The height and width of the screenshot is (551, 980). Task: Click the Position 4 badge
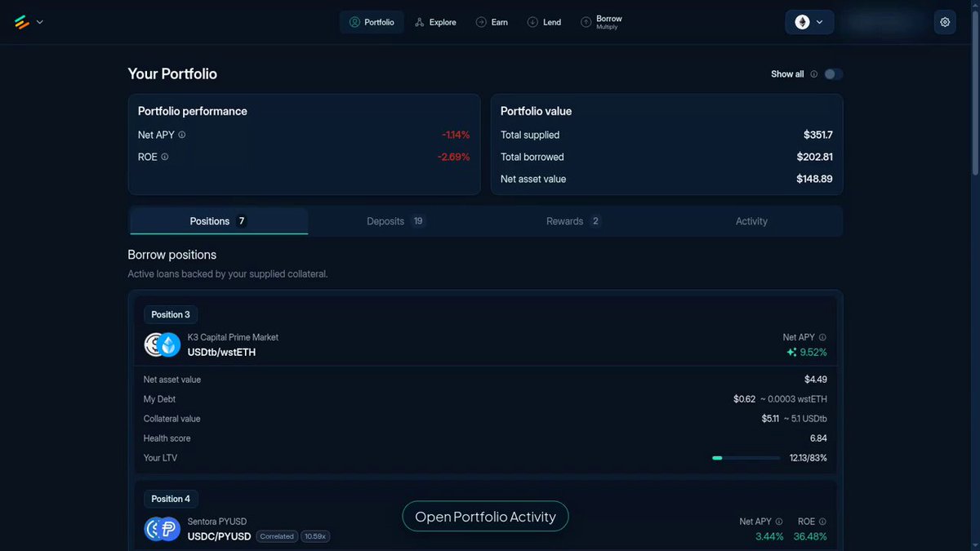click(x=171, y=499)
